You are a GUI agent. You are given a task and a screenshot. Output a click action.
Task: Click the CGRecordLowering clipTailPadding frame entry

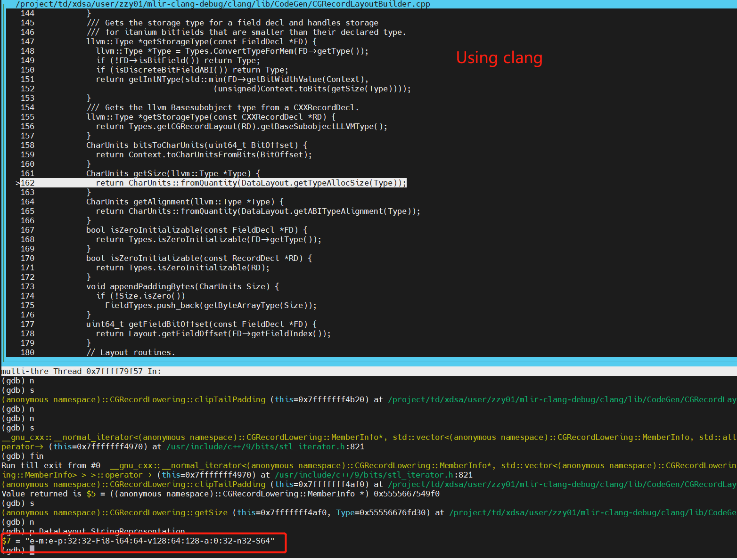133,399
